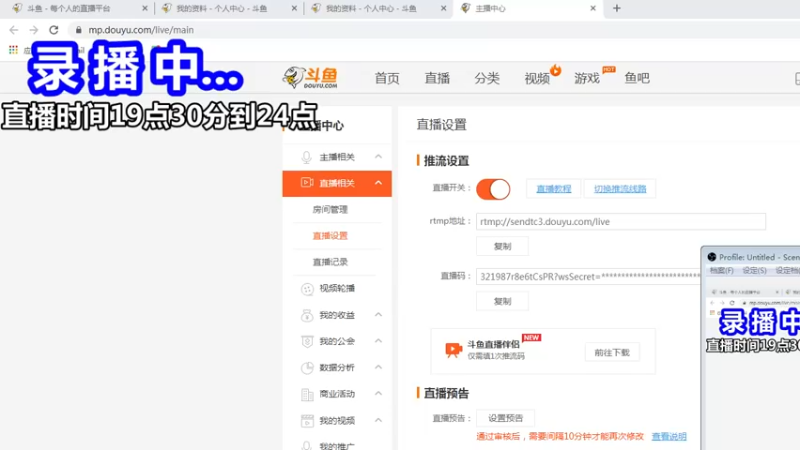Open the 直播教程 link
The image size is (800, 450).
click(554, 189)
